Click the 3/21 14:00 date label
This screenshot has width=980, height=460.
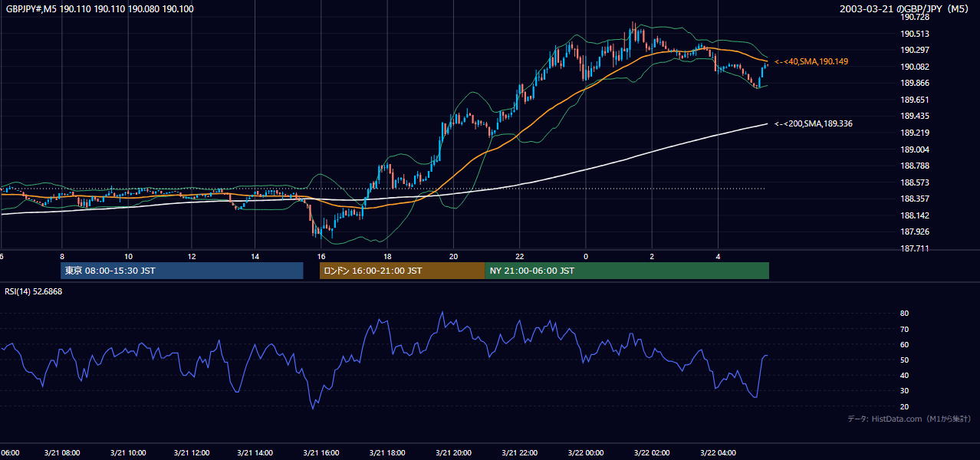point(255,453)
